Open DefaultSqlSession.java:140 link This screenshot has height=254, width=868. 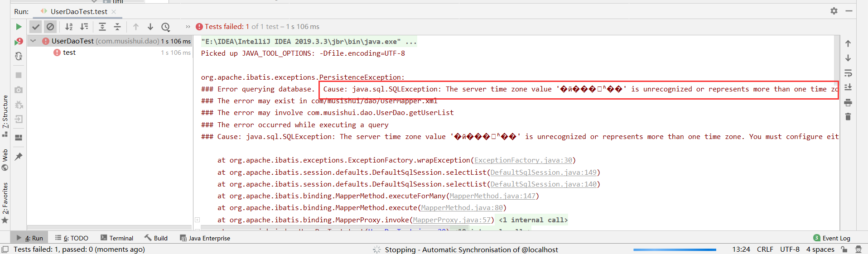click(544, 184)
